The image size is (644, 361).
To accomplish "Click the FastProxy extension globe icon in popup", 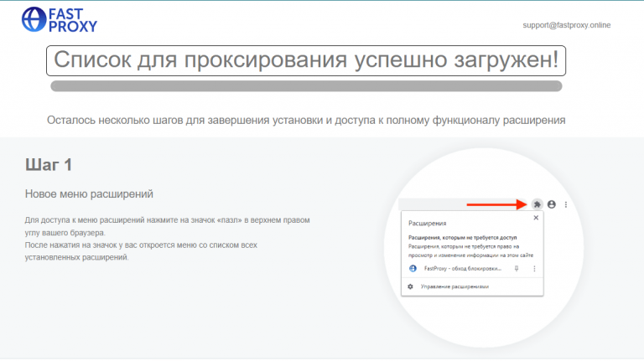I will point(413,268).
